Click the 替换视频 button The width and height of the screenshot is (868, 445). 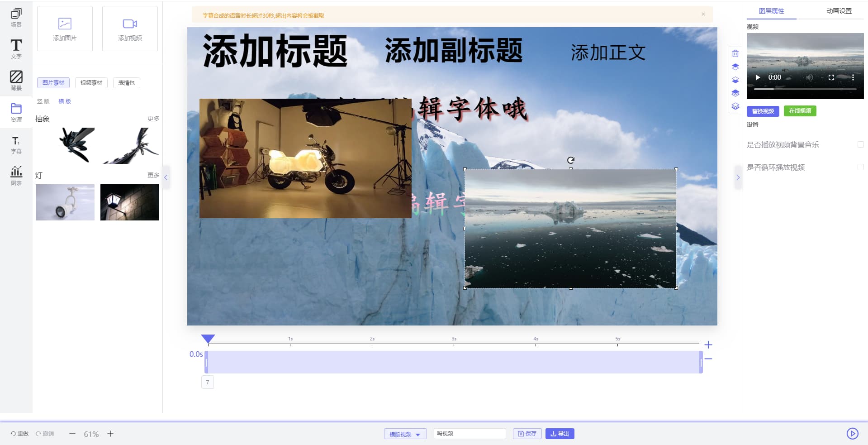pos(763,111)
